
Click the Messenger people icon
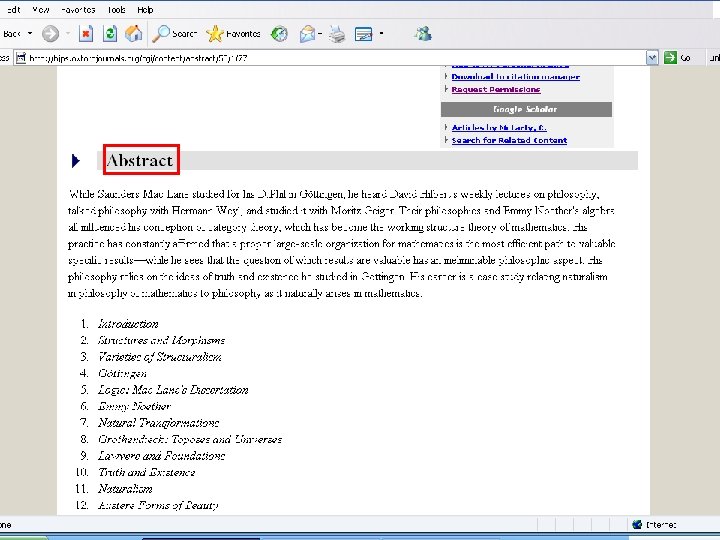click(423, 34)
